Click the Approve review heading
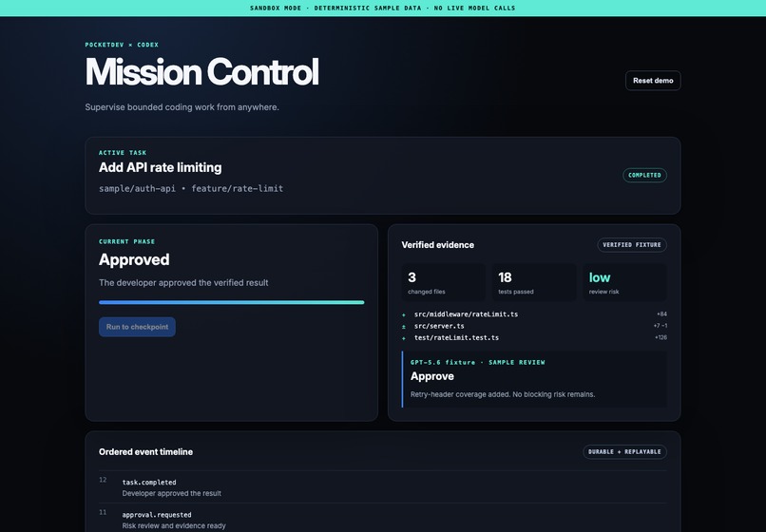This screenshot has height=532, width=766. 431,376
